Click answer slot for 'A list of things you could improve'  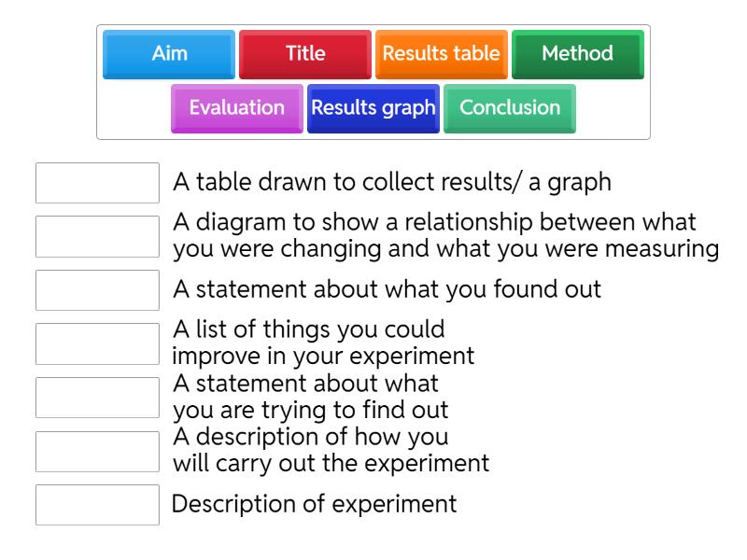(x=97, y=343)
